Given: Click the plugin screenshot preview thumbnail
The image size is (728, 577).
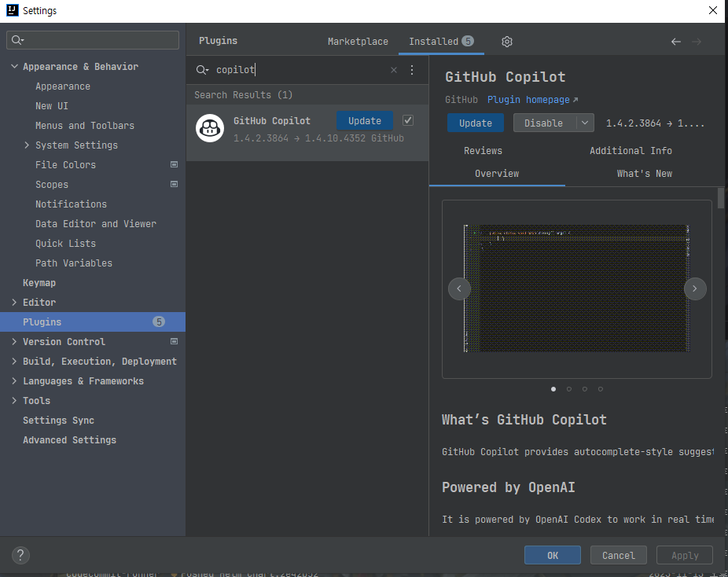Looking at the screenshot, I should click(x=576, y=288).
